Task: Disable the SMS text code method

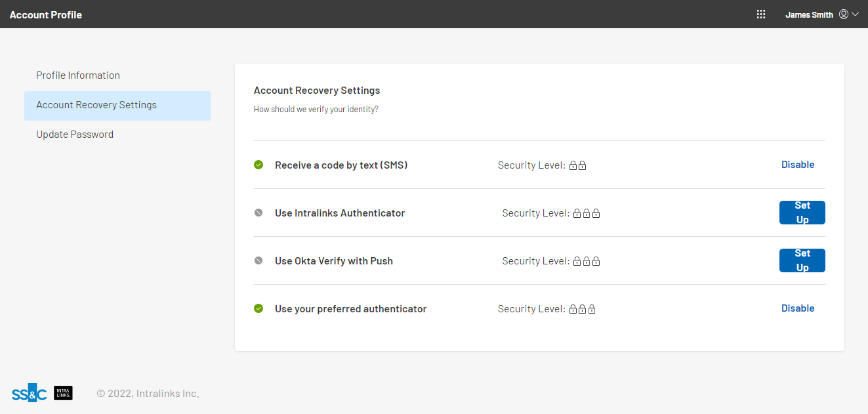Action: click(x=798, y=165)
